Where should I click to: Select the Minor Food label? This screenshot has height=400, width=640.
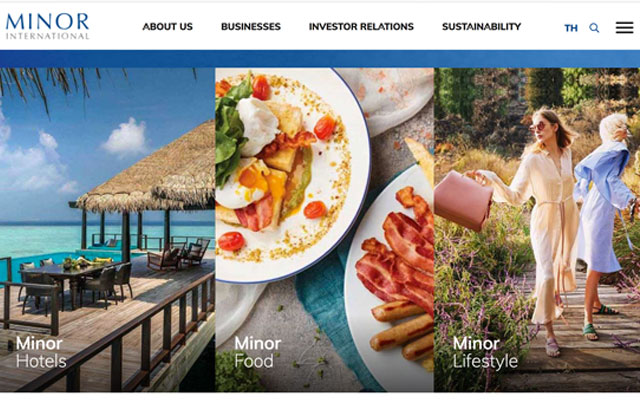tap(258, 352)
